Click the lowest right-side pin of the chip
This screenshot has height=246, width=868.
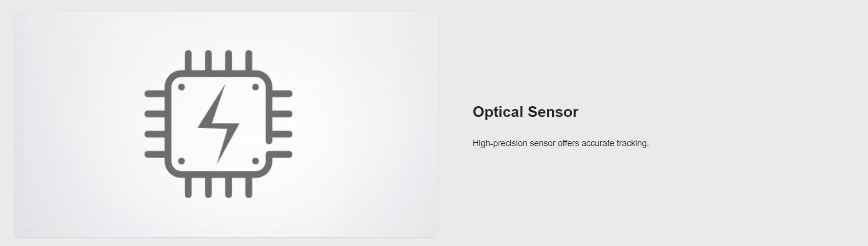[282, 154]
